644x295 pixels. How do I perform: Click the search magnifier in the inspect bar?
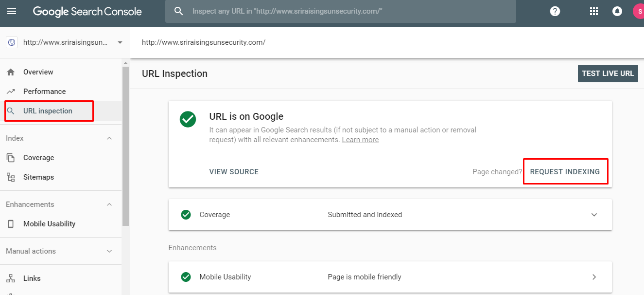(179, 11)
